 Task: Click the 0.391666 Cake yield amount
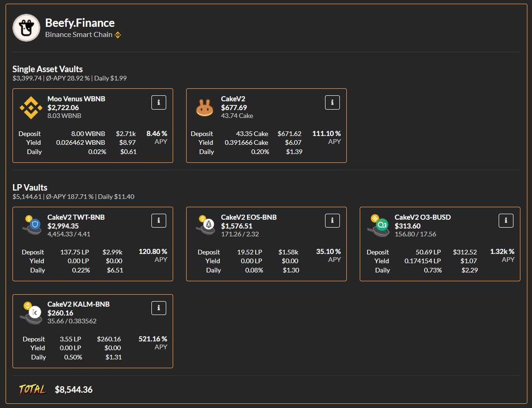point(246,142)
